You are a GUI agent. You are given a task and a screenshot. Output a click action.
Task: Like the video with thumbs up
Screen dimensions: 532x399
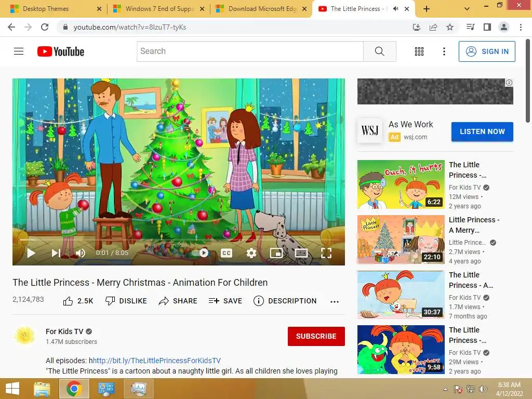pyautogui.click(x=78, y=301)
